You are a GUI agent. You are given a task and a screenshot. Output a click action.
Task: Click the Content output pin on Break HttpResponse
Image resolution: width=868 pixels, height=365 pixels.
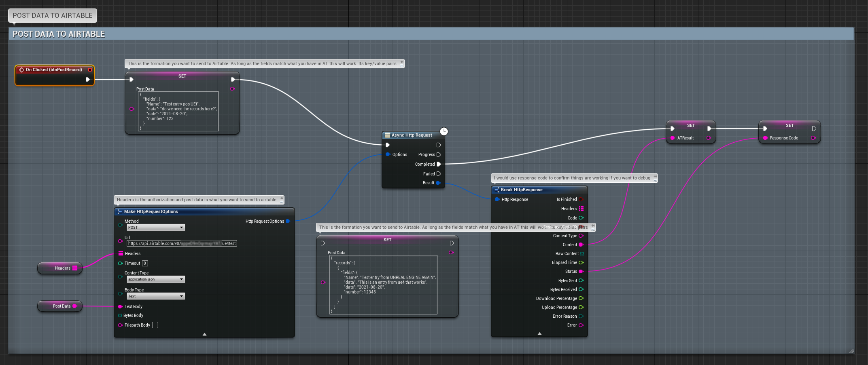(x=581, y=245)
